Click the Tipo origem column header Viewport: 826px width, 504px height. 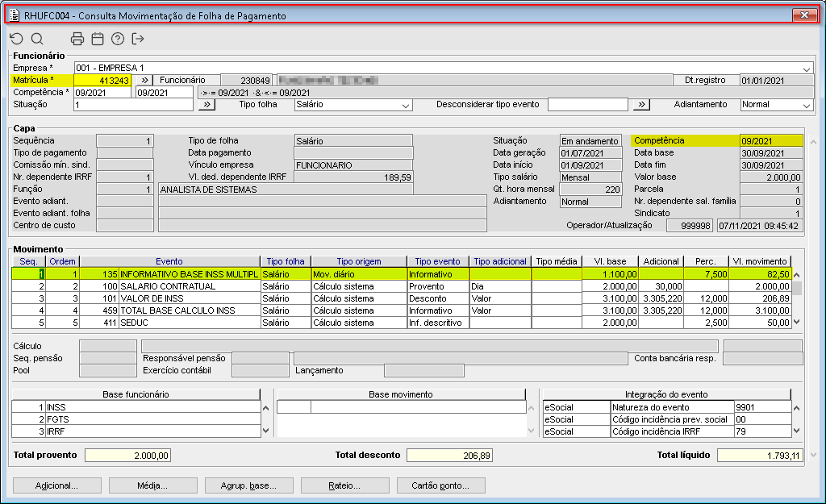[x=358, y=261]
